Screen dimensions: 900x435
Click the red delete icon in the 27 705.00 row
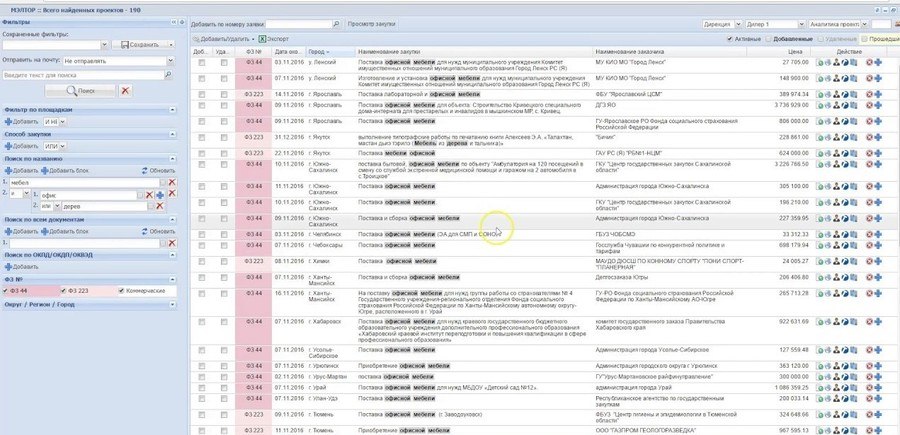coord(869,62)
